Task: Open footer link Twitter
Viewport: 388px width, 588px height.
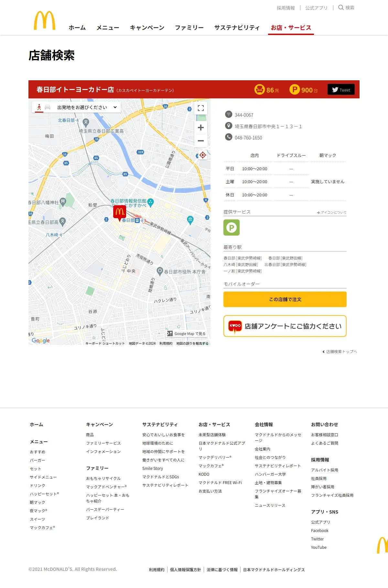Action: (318, 539)
